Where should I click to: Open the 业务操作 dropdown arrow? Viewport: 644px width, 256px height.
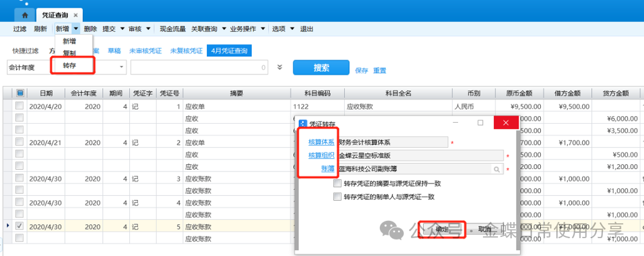click(266, 29)
